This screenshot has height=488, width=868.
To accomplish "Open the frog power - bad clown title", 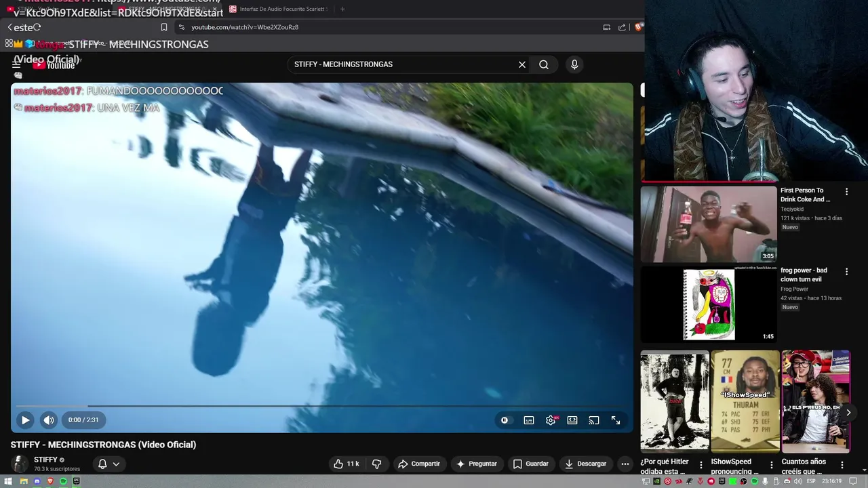I will pos(804,274).
